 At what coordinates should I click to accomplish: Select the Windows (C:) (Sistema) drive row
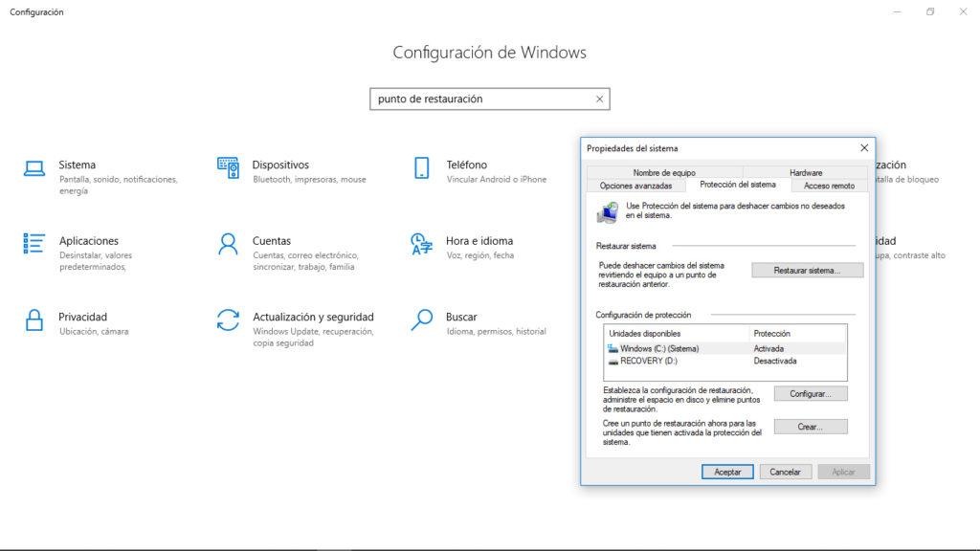725,348
